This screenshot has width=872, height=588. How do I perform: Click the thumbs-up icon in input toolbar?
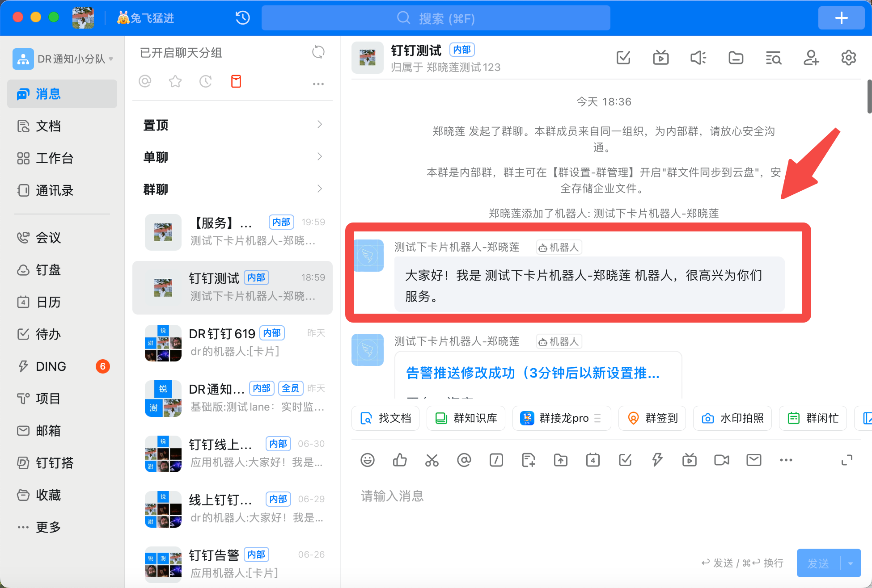pos(400,460)
